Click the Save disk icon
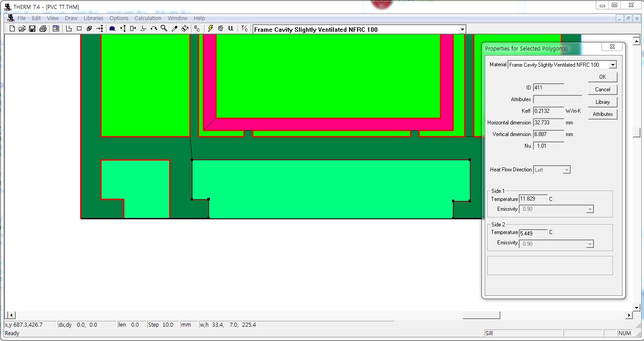This screenshot has width=644, height=341. click(32, 29)
